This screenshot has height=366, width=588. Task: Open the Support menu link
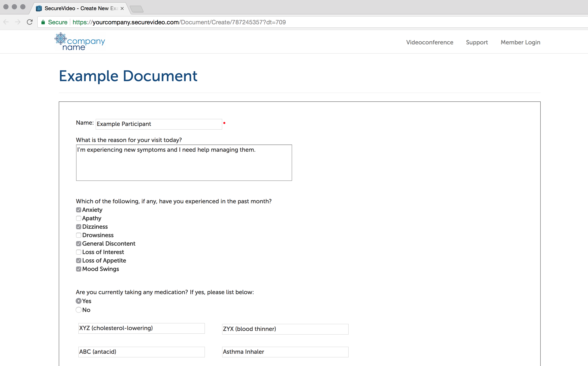click(477, 43)
